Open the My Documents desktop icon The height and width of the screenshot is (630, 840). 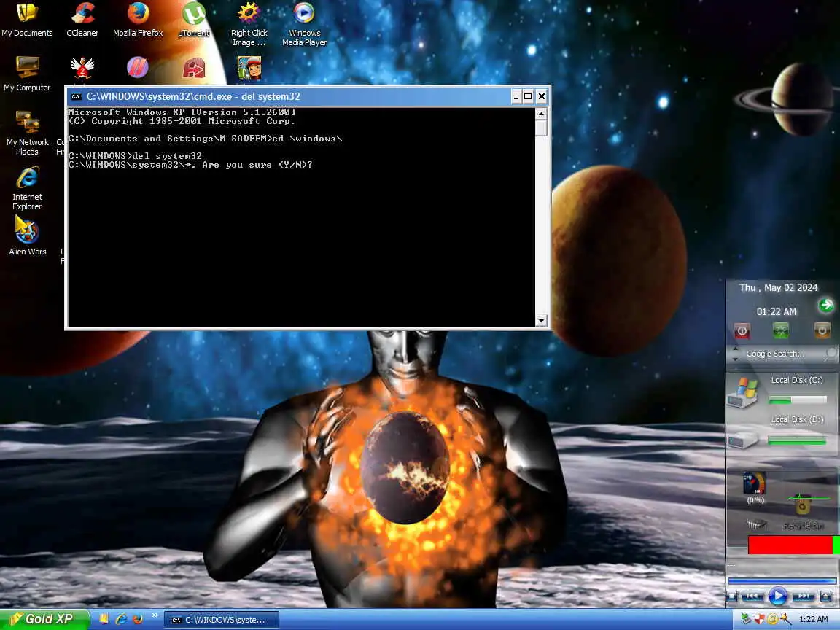click(27, 20)
